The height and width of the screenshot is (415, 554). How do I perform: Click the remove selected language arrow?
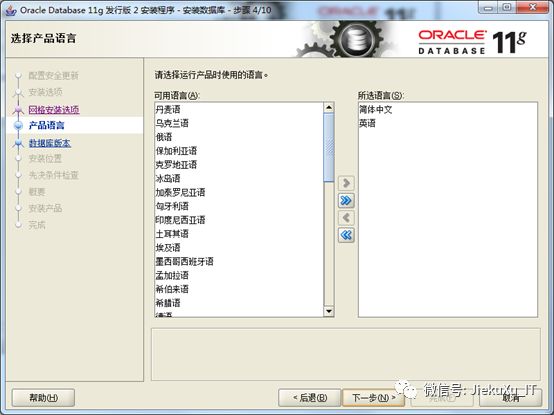pos(346,218)
